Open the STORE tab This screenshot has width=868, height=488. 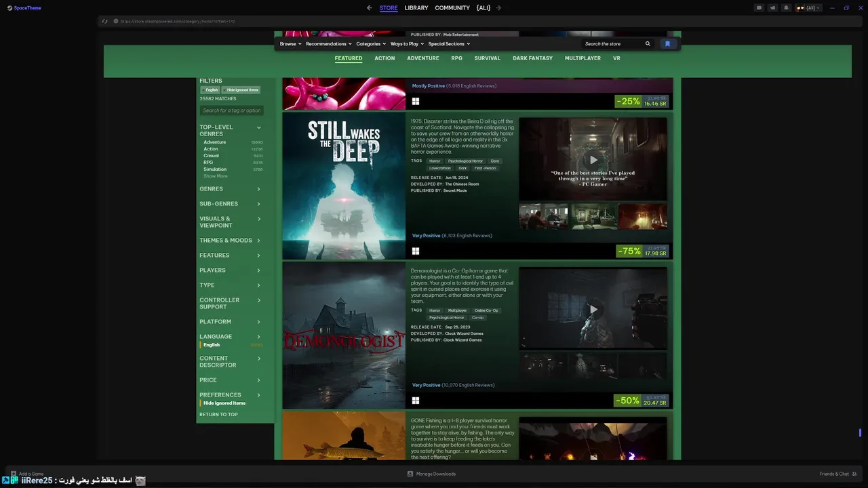coord(389,8)
